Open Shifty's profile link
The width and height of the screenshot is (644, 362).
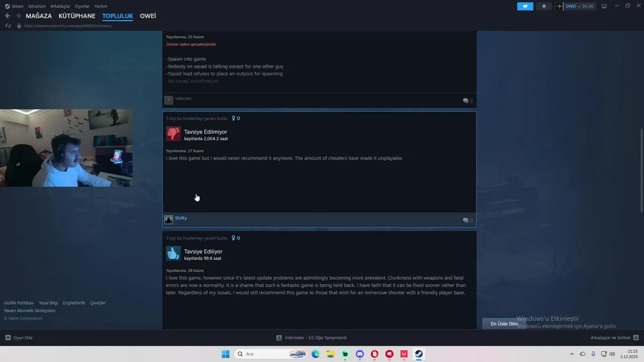tap(181, 218)
